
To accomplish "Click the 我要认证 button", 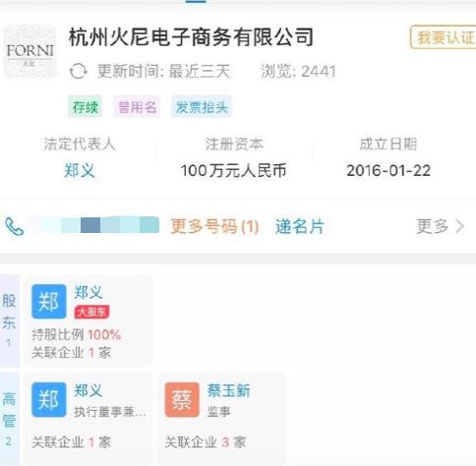I will tap(445, 37).
